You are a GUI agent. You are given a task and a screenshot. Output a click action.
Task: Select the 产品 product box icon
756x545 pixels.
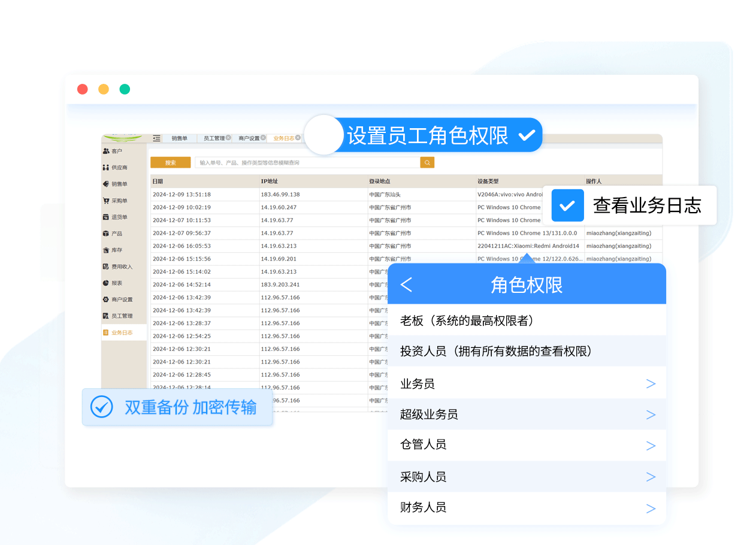click(106, 234)
